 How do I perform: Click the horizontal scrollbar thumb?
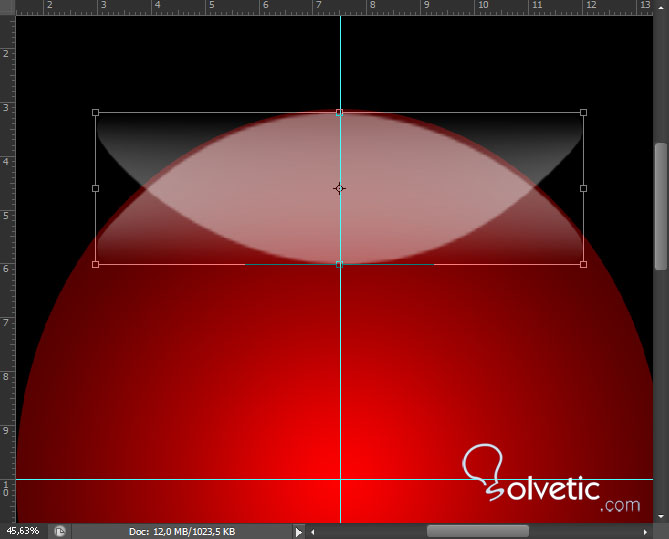coord(478,532)
